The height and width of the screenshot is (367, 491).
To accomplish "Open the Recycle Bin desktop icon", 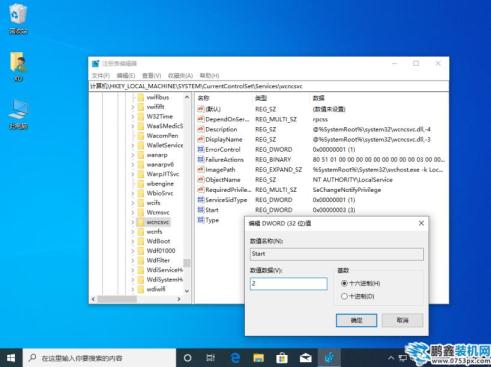I will pyautogui.click(x=18, y=19).
